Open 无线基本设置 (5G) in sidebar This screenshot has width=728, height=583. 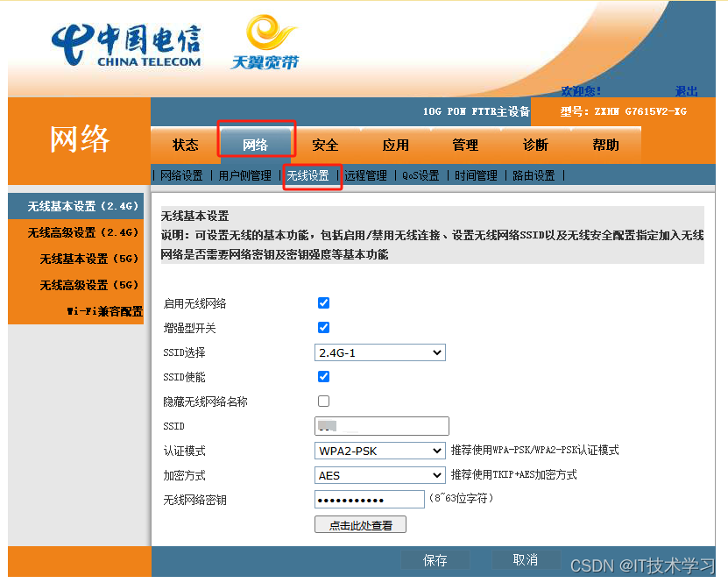pos(89,260)
